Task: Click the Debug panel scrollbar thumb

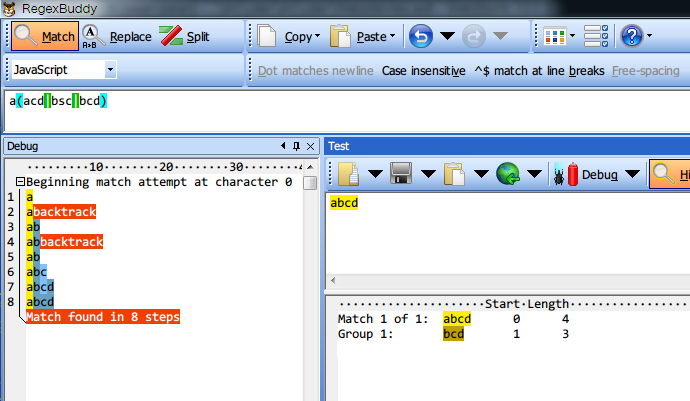Action: point(310,183)
